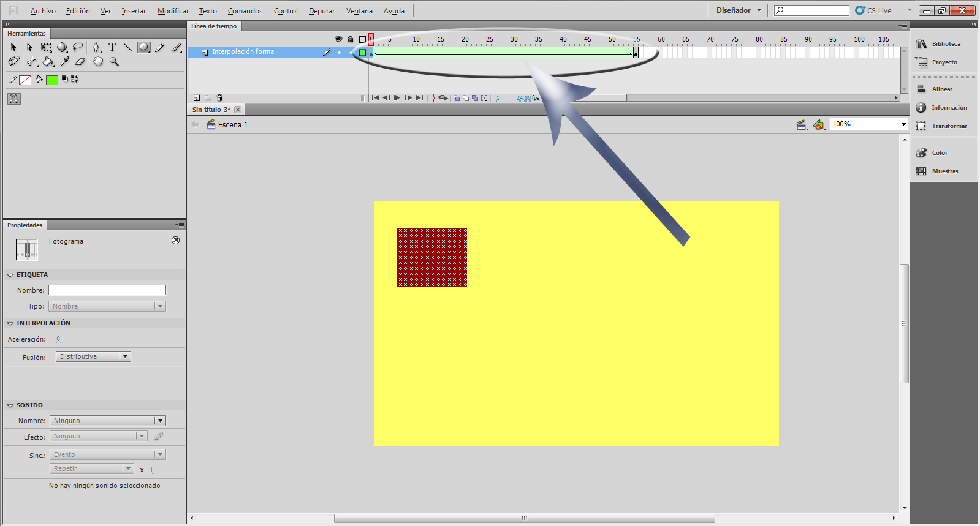Toggle show/hide all layers eye icon
The width and height of the screenshot is (980, 526).
338,39
